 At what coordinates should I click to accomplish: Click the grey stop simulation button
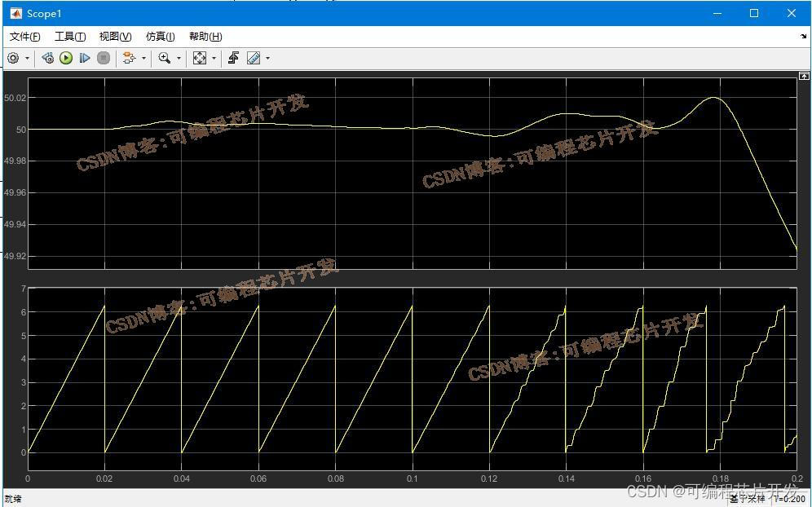104,59
